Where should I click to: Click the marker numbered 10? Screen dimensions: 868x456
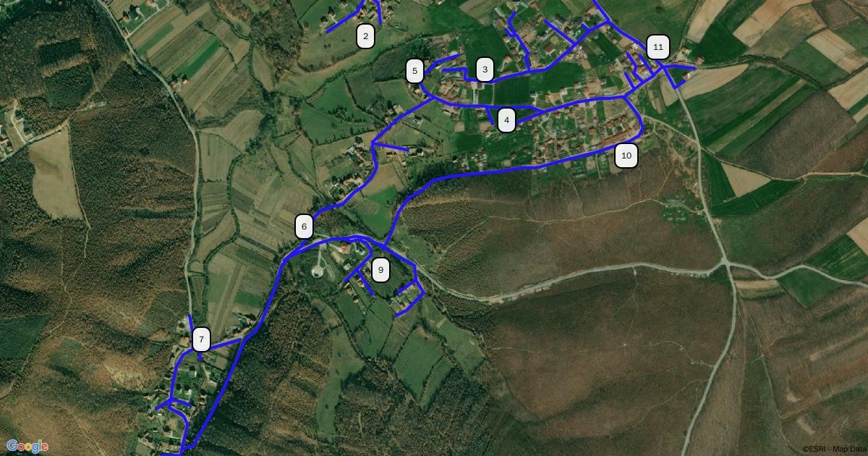(626, 156)
